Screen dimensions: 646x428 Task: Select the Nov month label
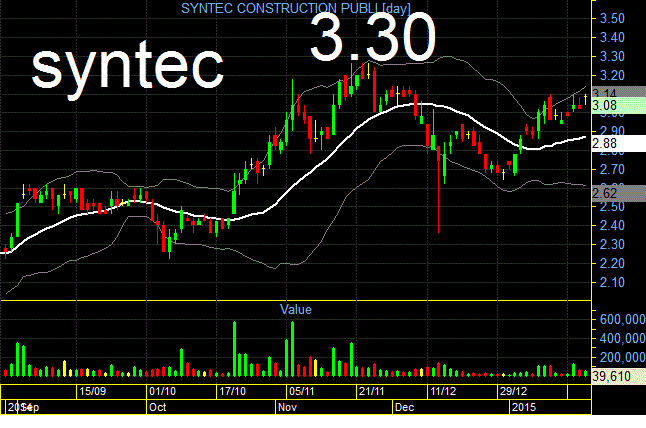[287, 407]
